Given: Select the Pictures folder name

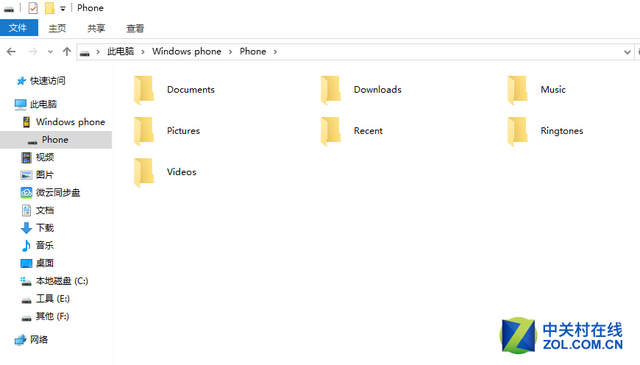Looking at the screenshot, I should tap(183, 131).
